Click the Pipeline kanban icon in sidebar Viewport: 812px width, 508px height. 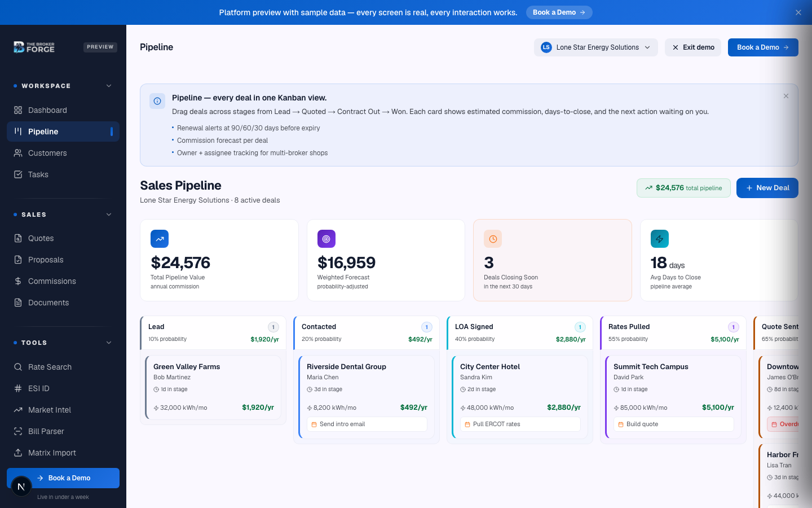coord(18,132)
